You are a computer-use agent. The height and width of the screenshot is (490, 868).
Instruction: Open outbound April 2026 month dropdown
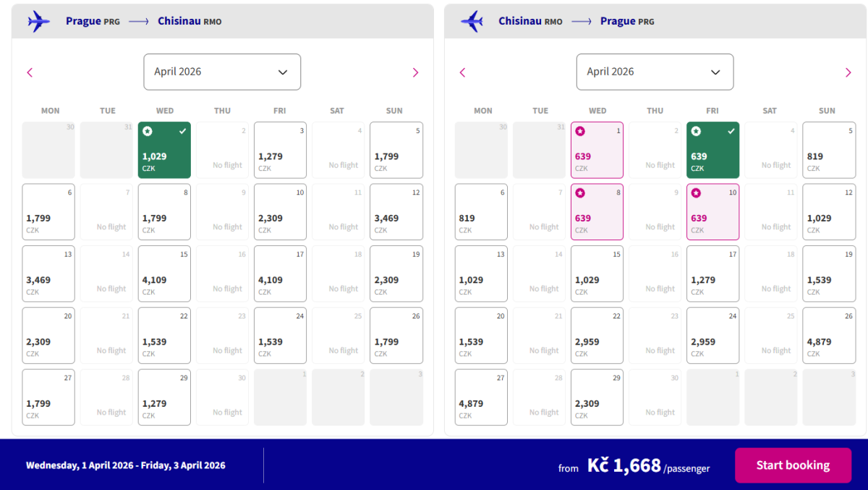pyautogui.click(x=222, y=72)
